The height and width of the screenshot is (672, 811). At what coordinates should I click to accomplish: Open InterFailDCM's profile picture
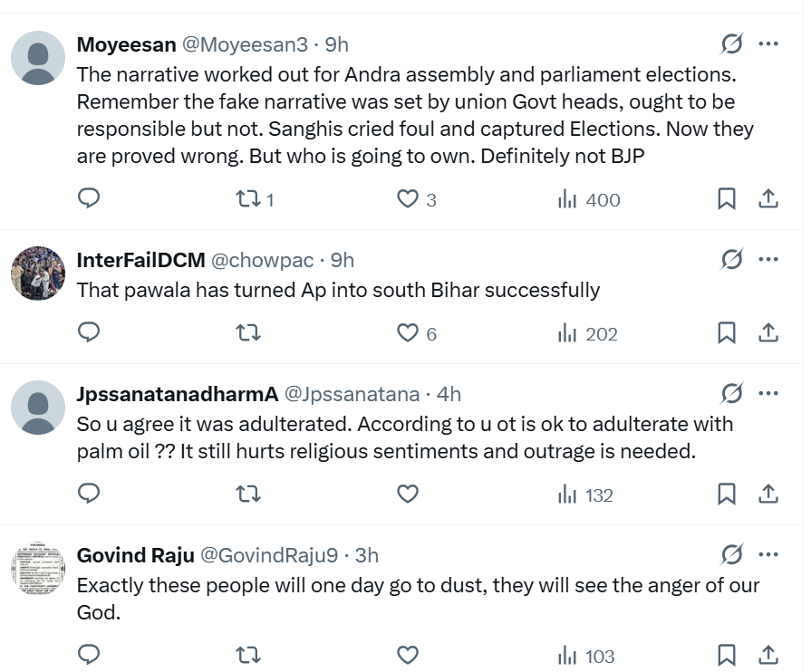pyautogui.click(x=38, y=273)
